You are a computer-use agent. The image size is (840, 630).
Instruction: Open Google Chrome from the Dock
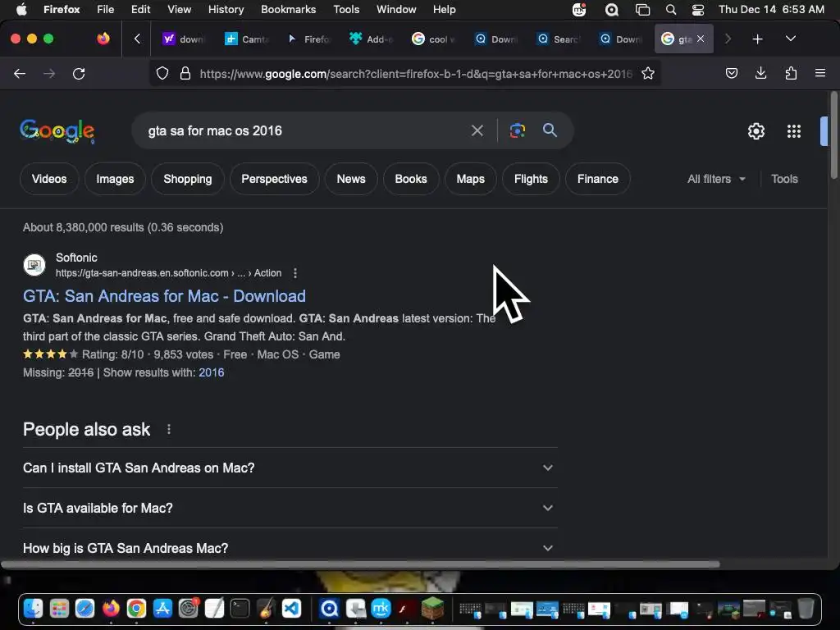136,609
